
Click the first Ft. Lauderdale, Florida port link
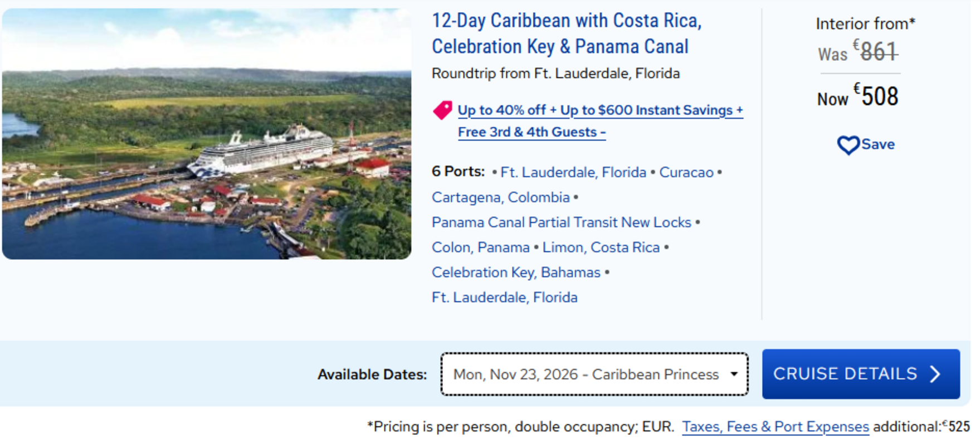[x=573, y=172]
